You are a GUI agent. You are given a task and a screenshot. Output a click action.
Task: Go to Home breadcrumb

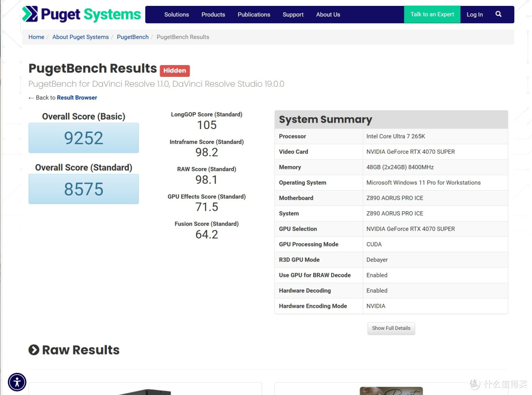click(36, 37)
